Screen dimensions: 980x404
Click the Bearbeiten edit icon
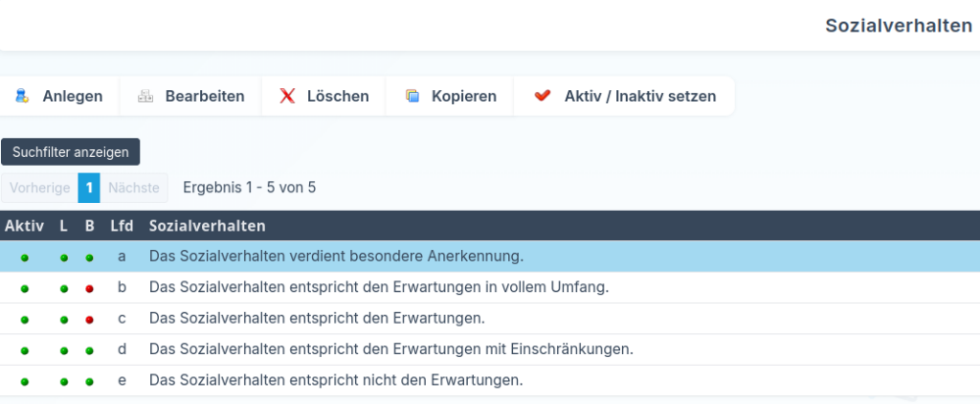pos(145,96)
